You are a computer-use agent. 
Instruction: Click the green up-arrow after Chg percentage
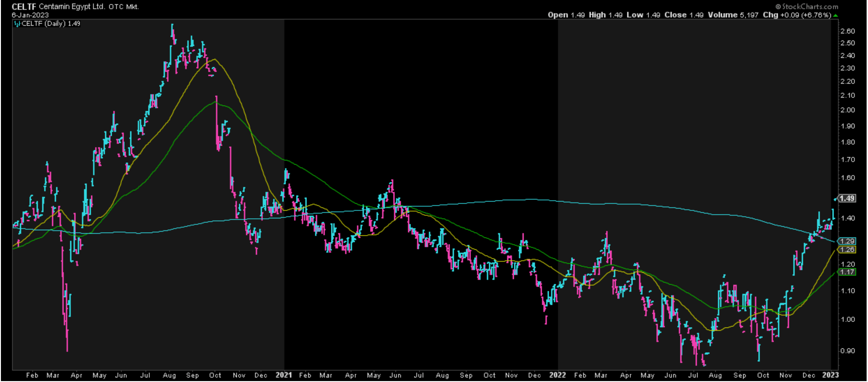pyautogui.click(x=835, y=15)
